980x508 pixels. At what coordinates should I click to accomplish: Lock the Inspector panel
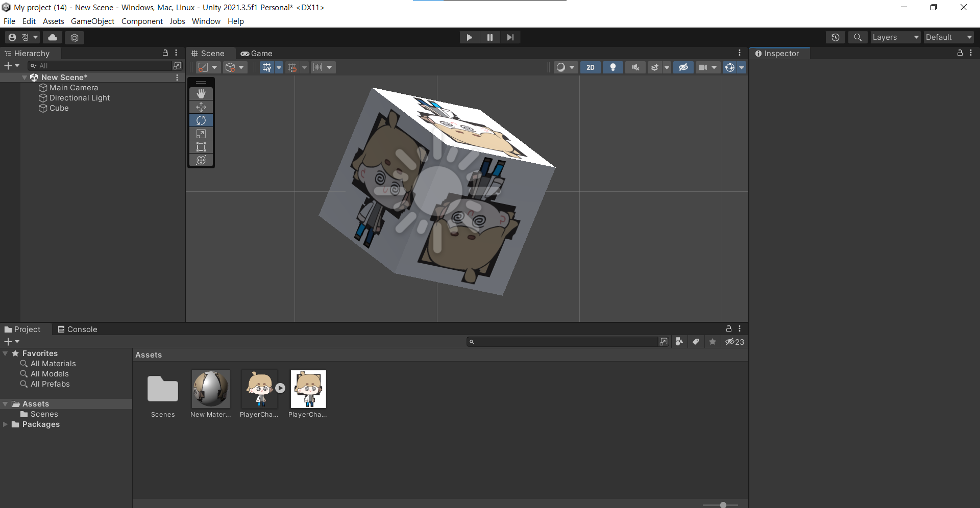(960, 53)
